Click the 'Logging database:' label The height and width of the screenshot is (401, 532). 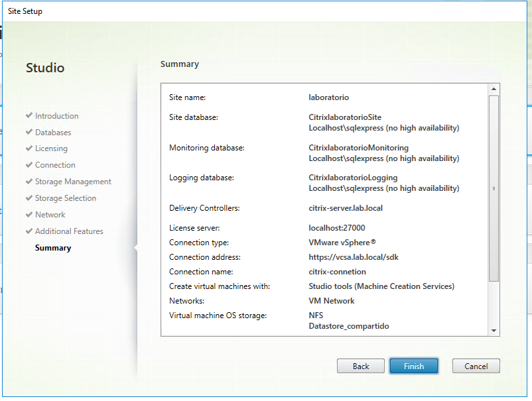pos(202,178)
